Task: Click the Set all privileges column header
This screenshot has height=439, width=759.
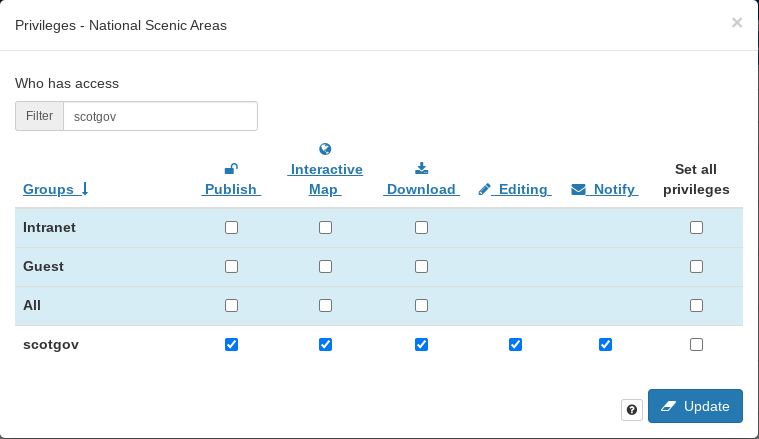Action: (x=696, y=179)
